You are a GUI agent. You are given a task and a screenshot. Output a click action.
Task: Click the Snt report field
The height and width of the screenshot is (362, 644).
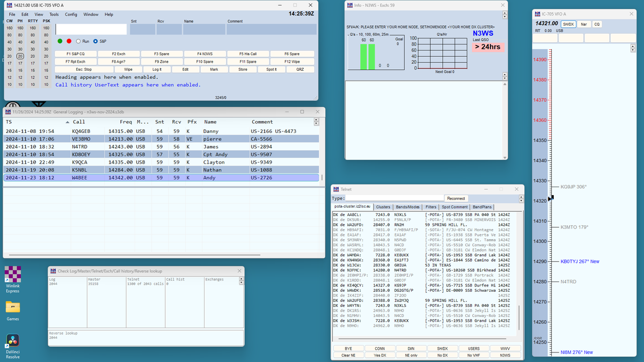point(142,29)
